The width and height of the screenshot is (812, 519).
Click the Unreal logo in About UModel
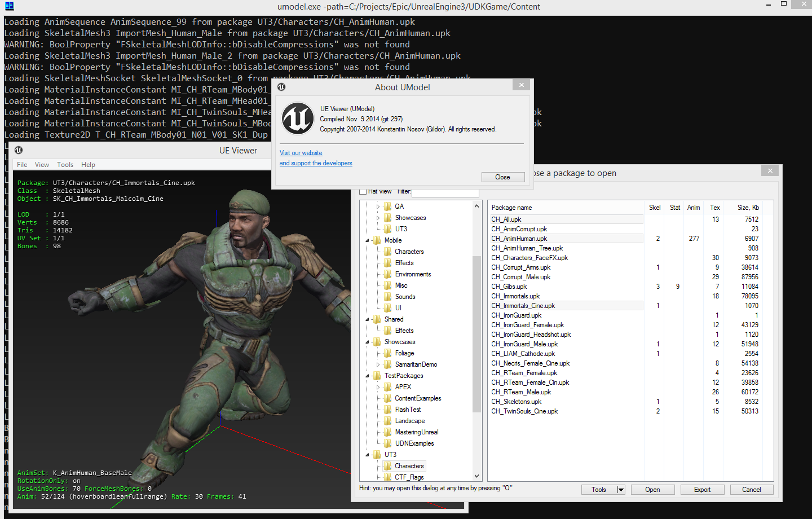pyautogui.click(x=298, y=118)
